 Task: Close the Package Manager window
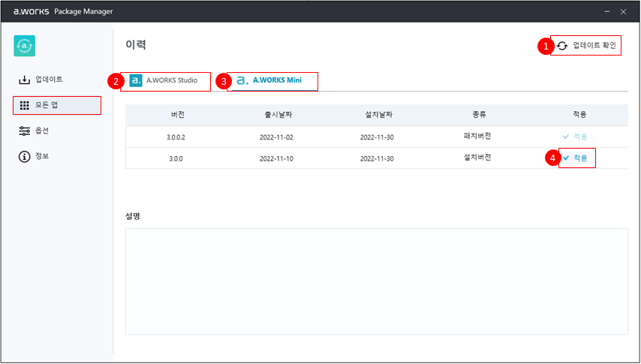pos(623,11)
